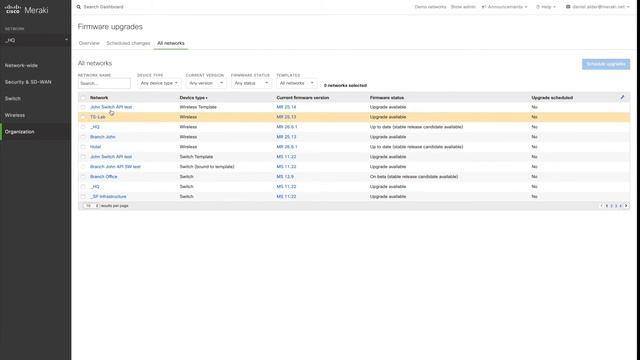Open the Branch John API SW test link
This screenshot has height=360, width=640.
pyautogui.click(x=115, y=167)
